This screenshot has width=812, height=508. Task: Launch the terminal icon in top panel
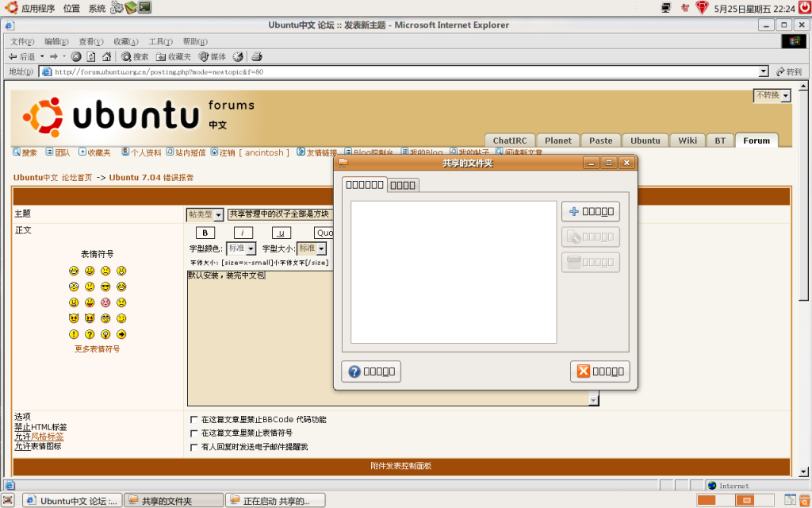pyautogui.click(x=145, y=7)
